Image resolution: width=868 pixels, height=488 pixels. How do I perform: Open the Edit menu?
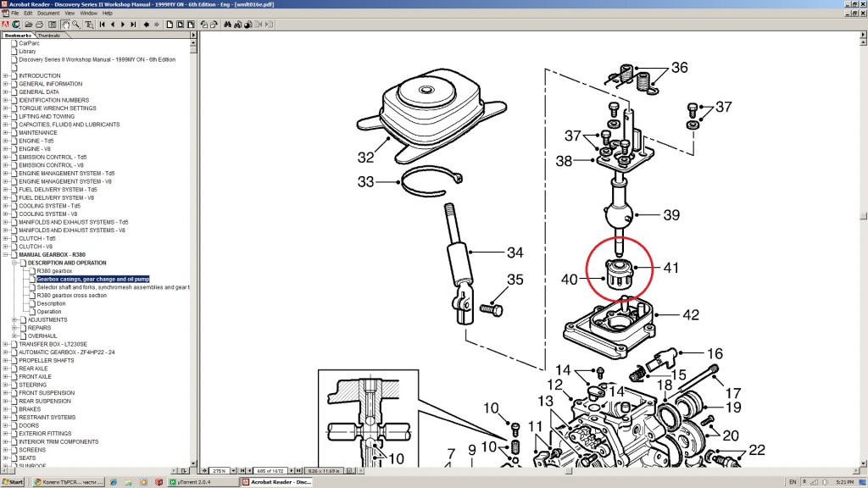[28, 13]
